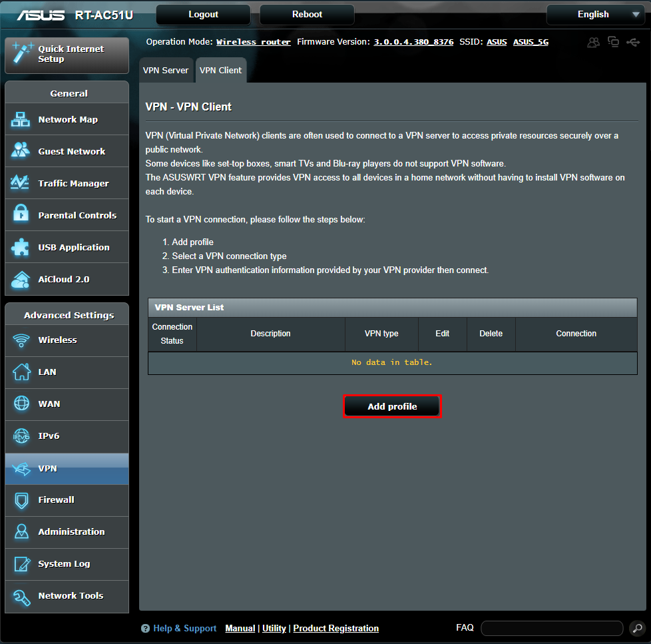Open the Product Registration link
Image resolution: width=651 pixels, height=644 pixels.
coord(335,629)
